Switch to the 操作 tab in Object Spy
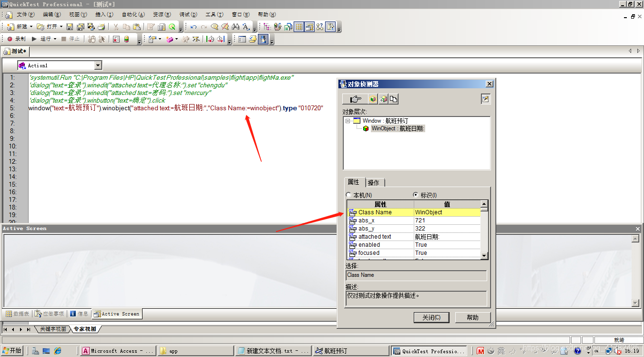 374,183
